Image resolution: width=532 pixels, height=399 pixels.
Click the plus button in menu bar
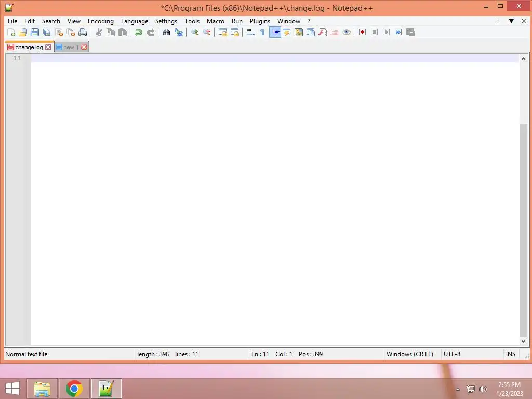tap(498, 21)
